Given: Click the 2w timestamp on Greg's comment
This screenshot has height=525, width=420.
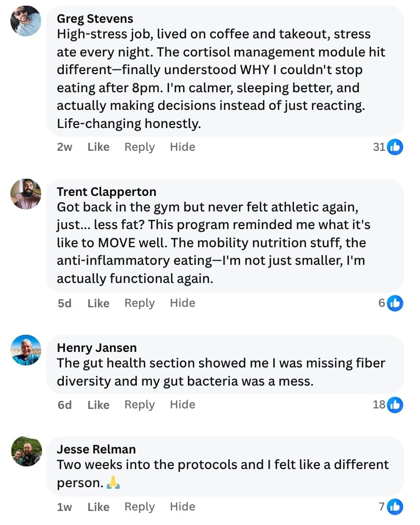Looking at the screenshot, I should point(64,147).
